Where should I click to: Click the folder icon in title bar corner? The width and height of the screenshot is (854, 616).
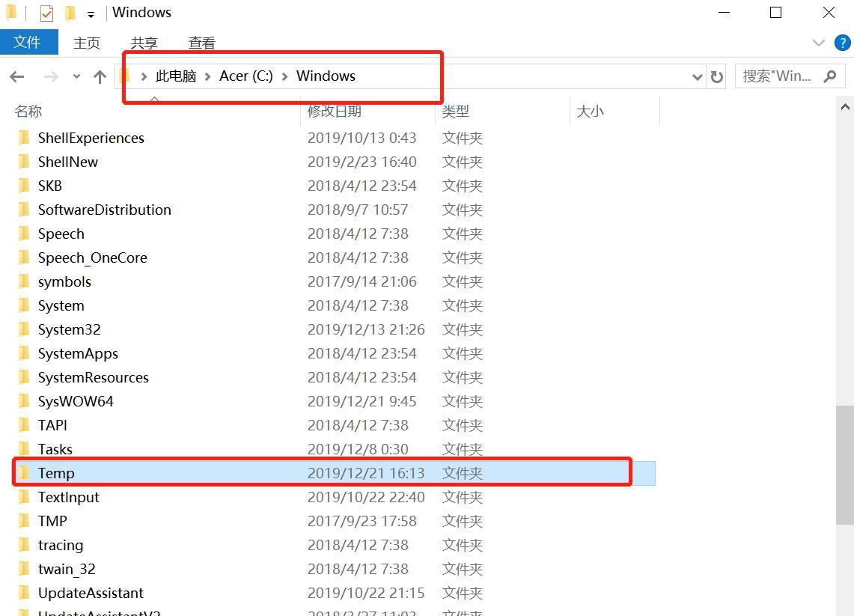[x=11, y=13]
